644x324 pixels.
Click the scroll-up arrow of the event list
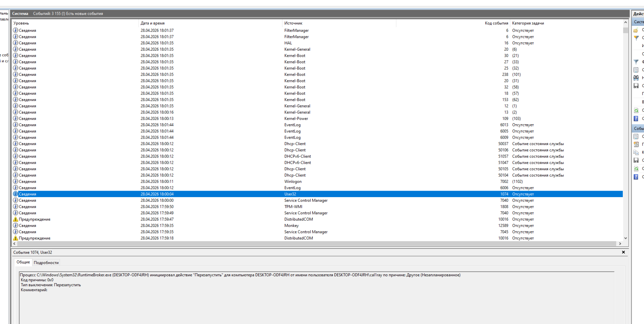(626, 22)
